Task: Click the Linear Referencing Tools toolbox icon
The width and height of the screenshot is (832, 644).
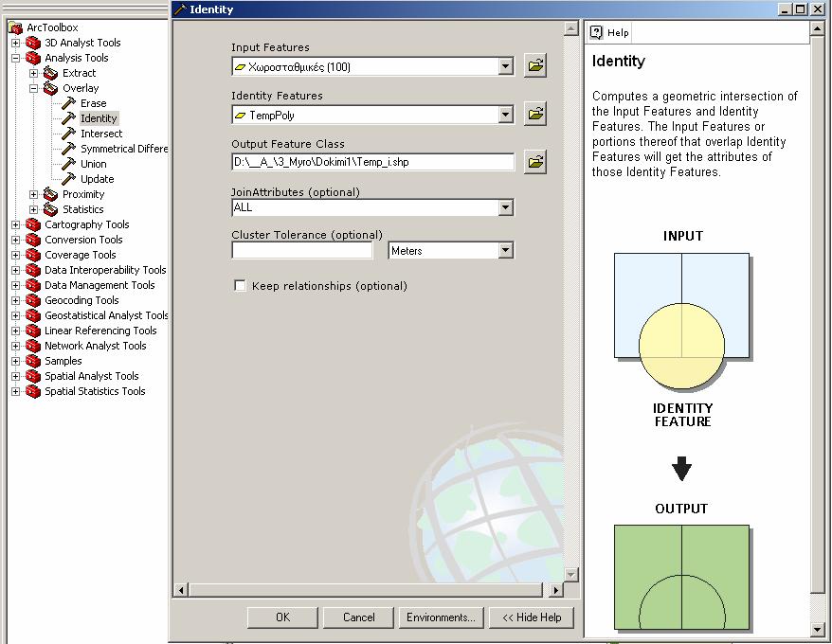Action: click(33, 331)
